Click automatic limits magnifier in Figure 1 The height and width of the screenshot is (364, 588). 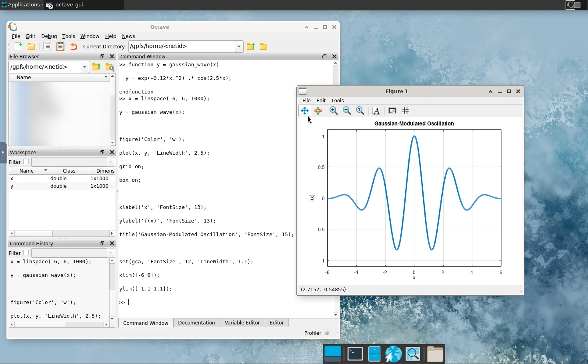[360, 111]
